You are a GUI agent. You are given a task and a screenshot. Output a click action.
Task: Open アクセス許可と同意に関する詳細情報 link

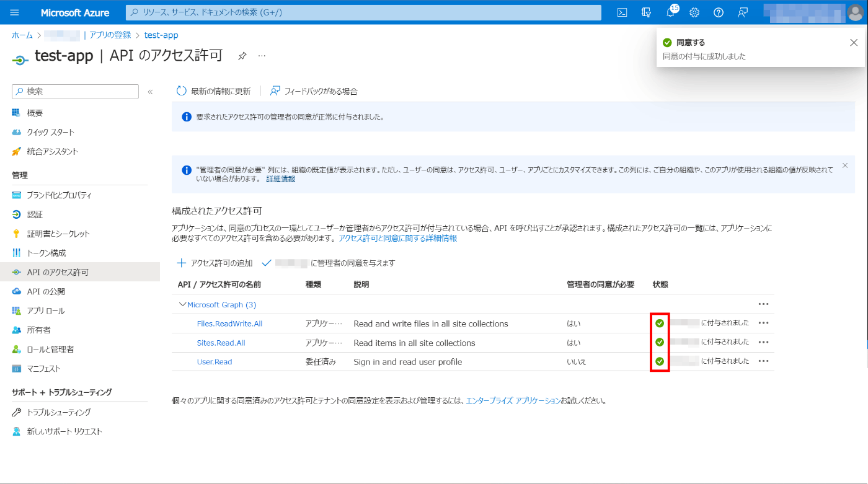pyautogui.click(x=397, y=238)
